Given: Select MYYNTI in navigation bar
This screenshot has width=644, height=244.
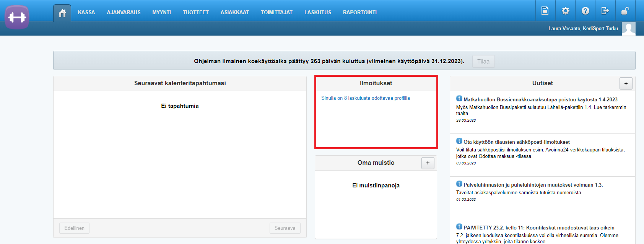Looking at the screenshot, I should coord(161,12).
